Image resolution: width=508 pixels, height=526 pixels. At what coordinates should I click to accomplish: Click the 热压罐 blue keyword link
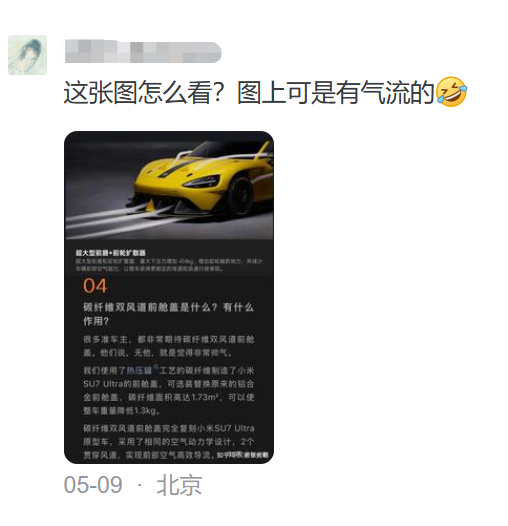(x=139, y=371)
